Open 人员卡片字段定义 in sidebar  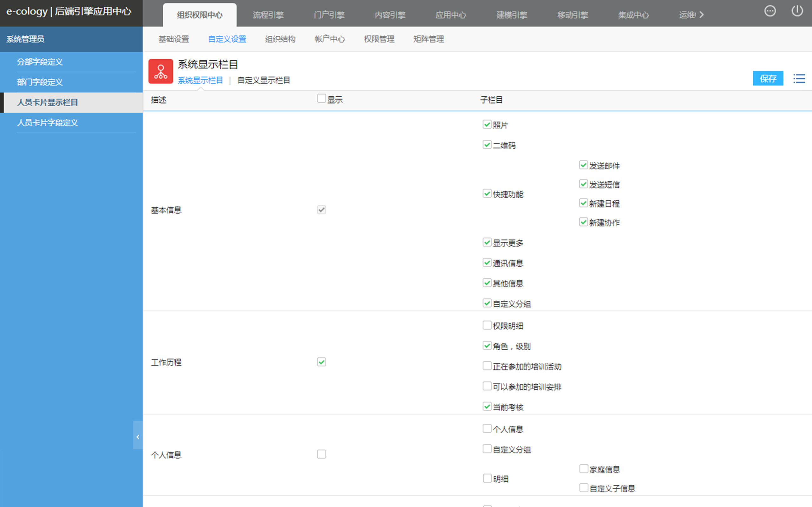click(47, 123)
